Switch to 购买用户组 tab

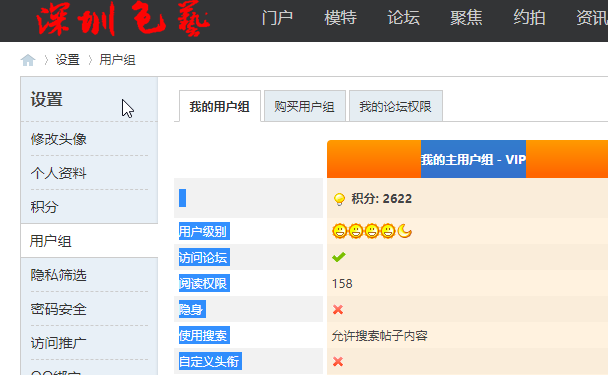pyautogui.click(x=304, y=106)
